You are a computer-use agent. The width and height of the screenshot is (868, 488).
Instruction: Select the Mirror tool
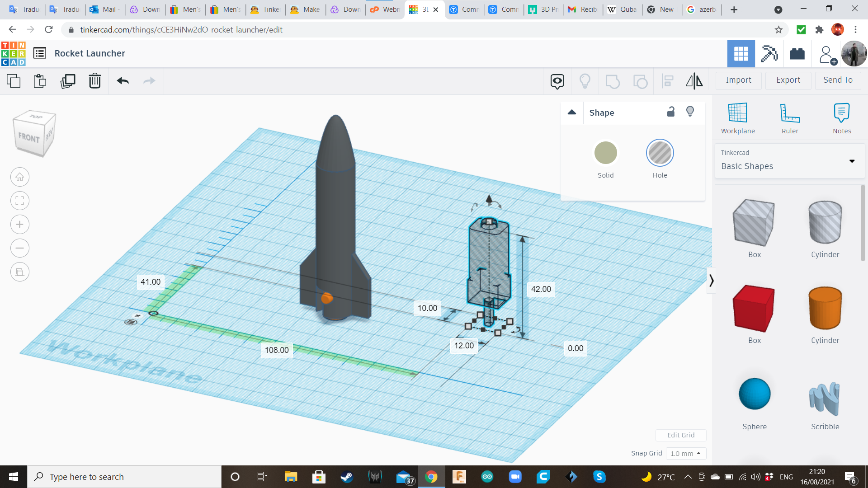(x=694, y=81)
